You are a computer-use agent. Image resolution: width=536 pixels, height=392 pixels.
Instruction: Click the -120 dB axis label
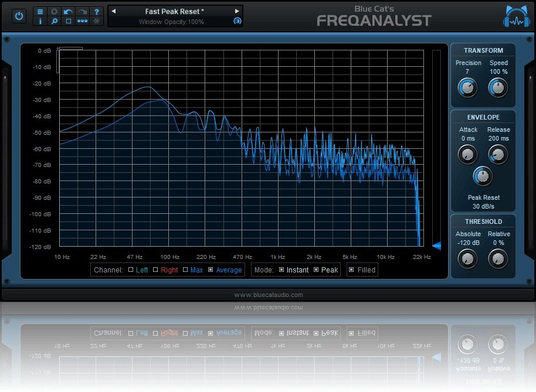point(40,247)
